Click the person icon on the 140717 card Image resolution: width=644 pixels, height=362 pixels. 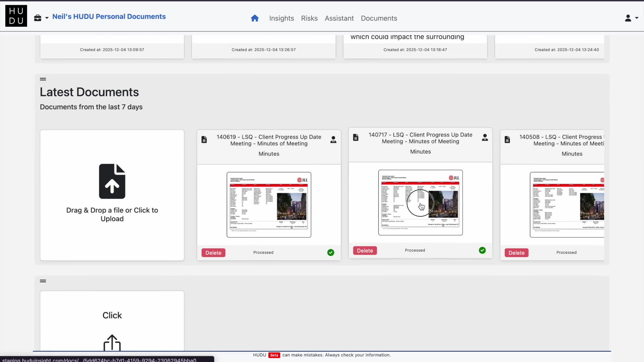(x=485, y=137)
